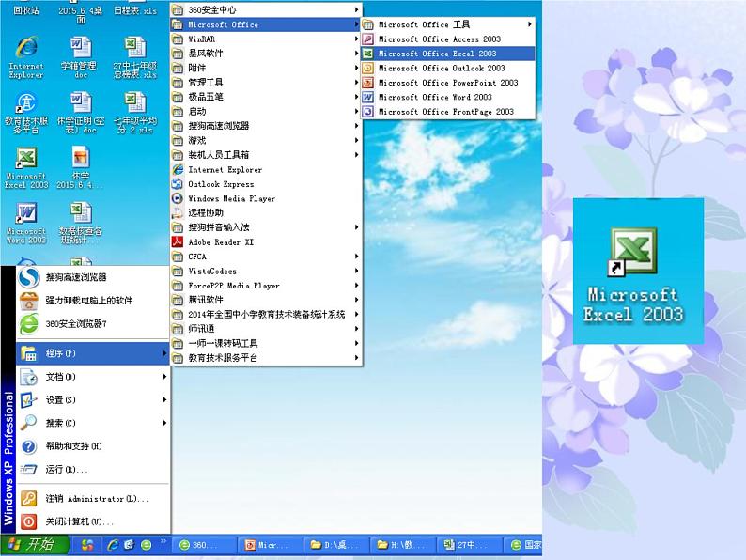The image size is (746, 560).
Task: Click 关闭计算机(U)... in Start menu
Action: click(93, 521)
